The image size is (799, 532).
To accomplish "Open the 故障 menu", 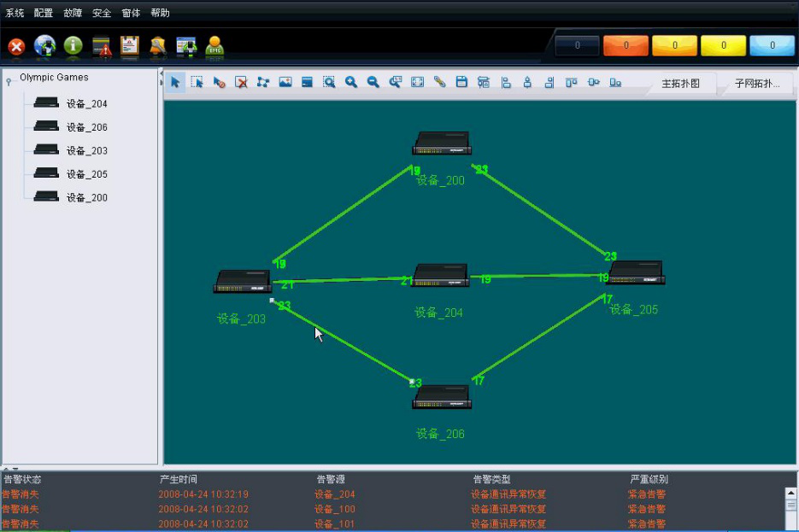I will click(x=73, y=13).
